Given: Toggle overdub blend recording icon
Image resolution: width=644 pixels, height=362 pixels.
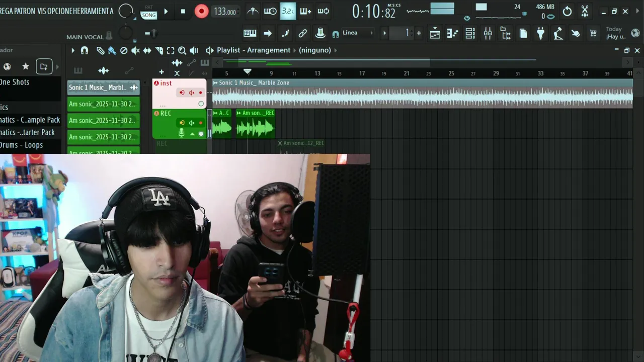Looking at the screenshot, I should tap(305, 11).
